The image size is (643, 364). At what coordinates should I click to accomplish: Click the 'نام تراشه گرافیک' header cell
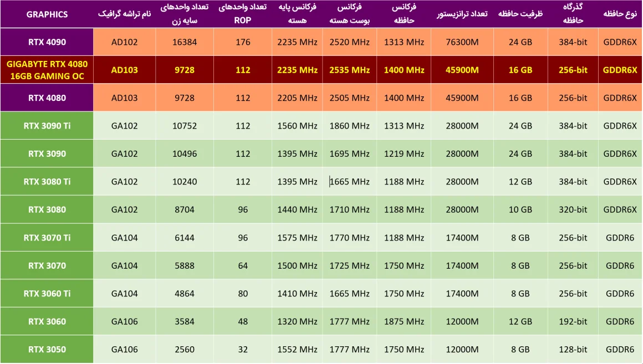coord(124,14)
